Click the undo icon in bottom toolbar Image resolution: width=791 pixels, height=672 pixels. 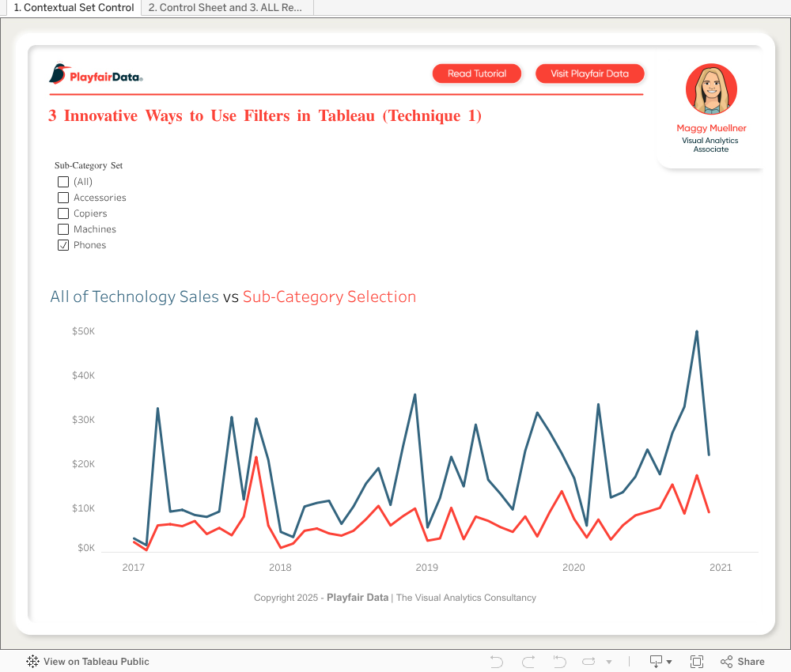click(496, 662)
